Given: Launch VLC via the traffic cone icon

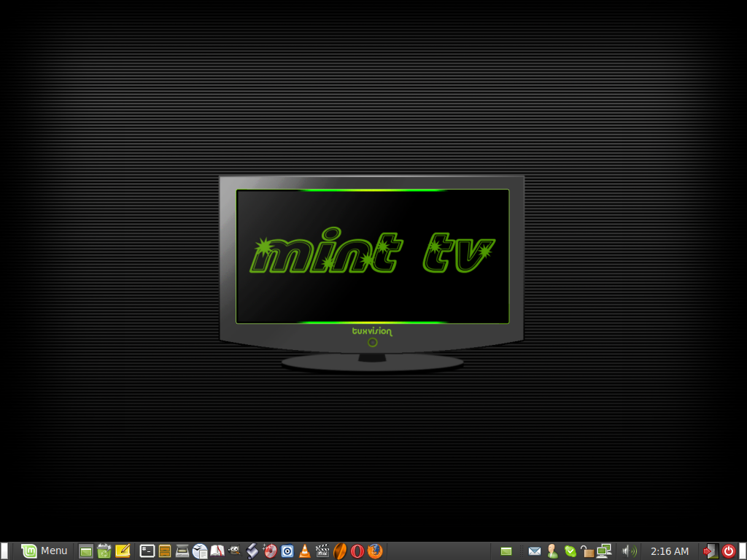Looking at the screenshot, I should click(x=305, y=551).
